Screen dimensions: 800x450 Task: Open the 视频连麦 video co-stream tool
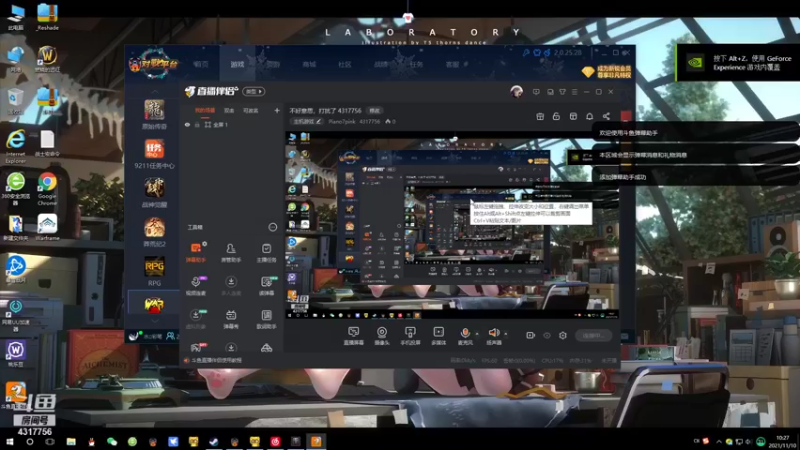coord(195,286)
